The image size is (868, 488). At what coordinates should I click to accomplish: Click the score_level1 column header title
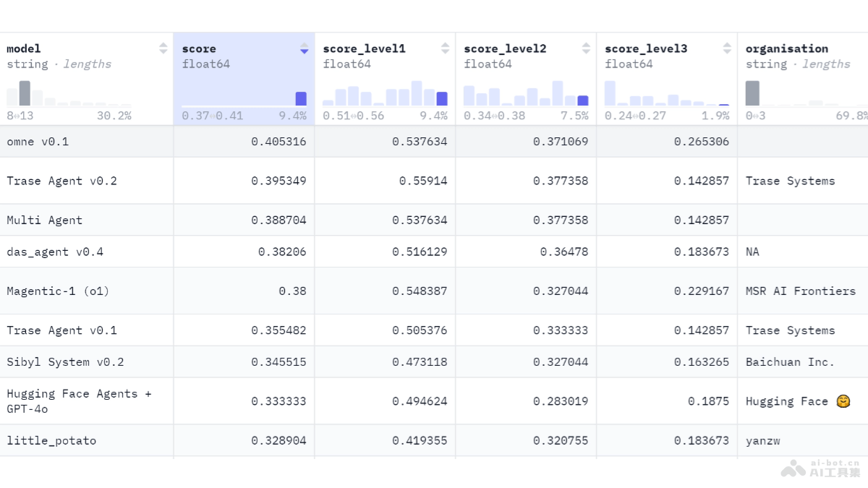pos(364,48)
